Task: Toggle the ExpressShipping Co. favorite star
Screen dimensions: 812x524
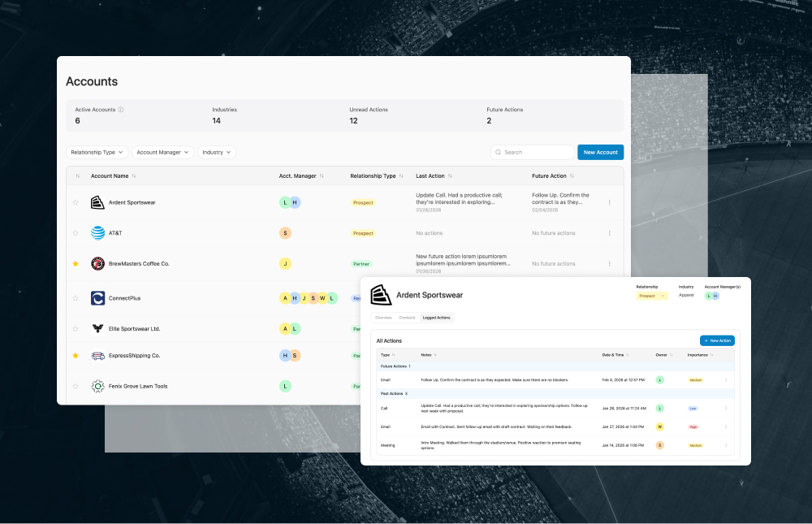Action: (76, 356)
